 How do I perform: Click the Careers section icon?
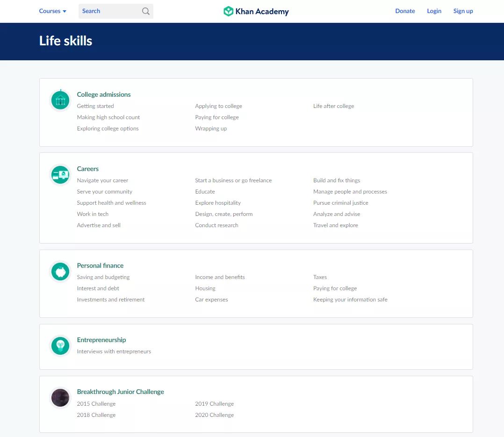tap(60, 175)
